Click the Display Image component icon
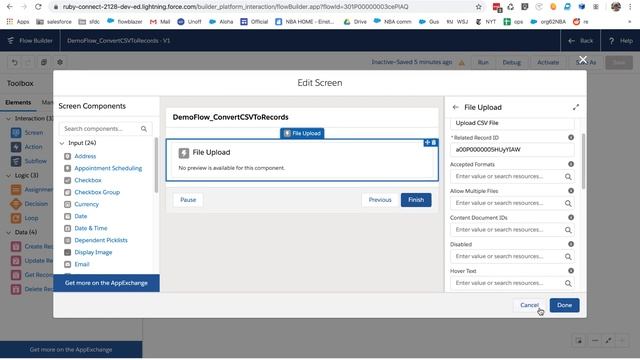 click(67, 252)
